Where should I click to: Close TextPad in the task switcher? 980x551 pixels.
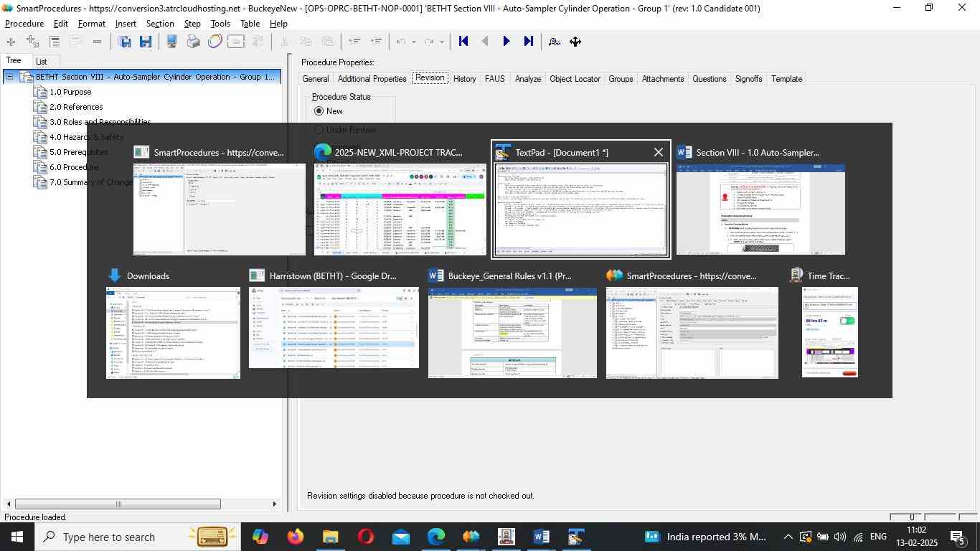coord(659,152)
